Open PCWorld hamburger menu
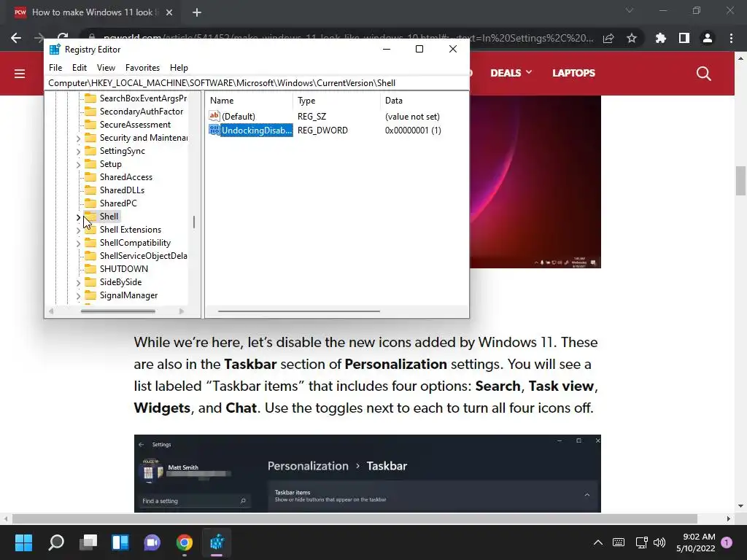The width and height of the screenshot is (747, 560). (x=20, y=74)
